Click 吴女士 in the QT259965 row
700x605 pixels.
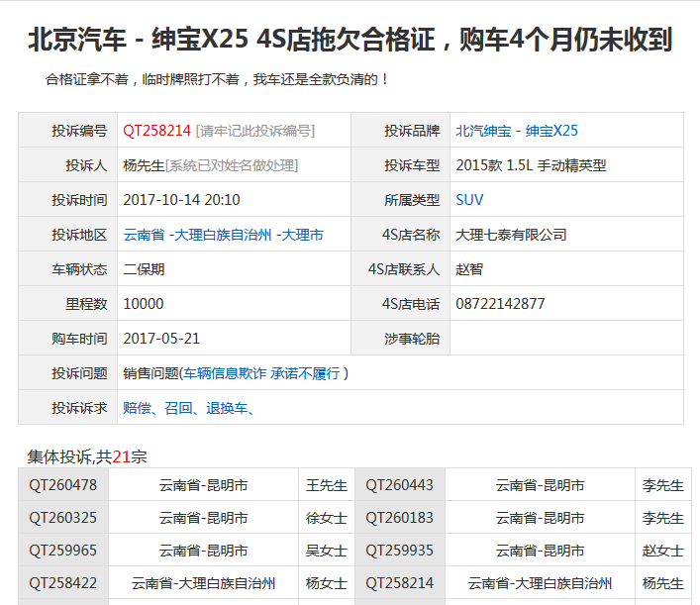[x=327, y=551]
